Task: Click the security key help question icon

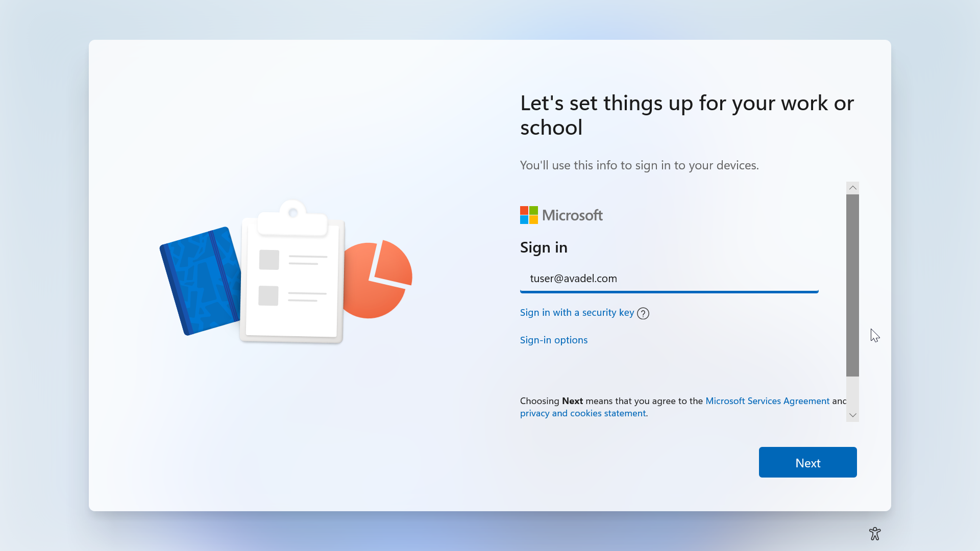Action: (643, 313)
